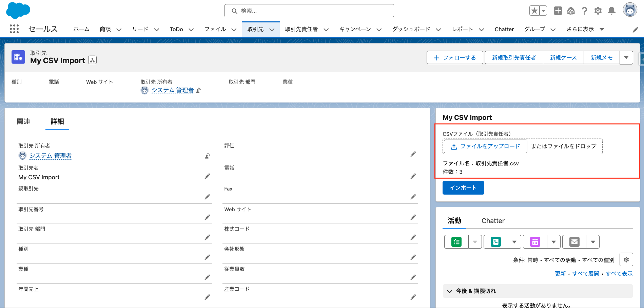Collapse the 今後 & 期限切れ section

click(x=449, y=291)
